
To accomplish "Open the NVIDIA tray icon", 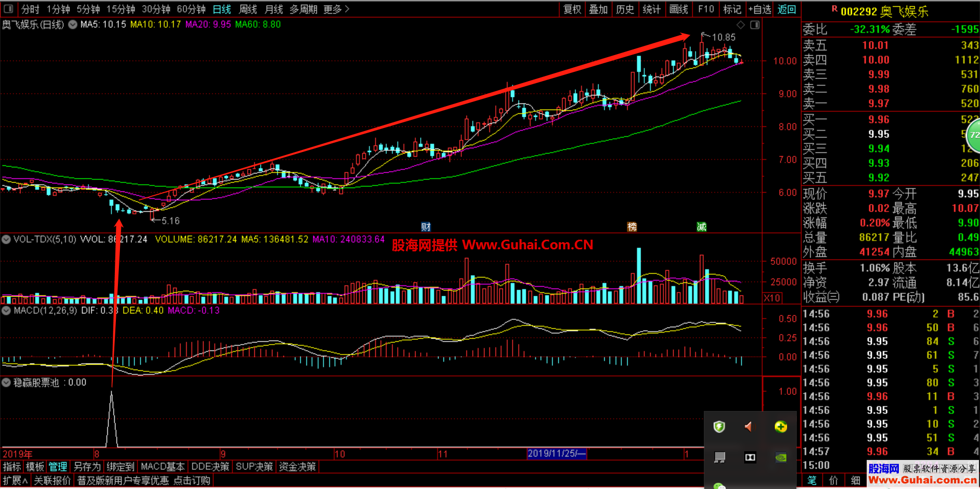I will (x=780, y=457).
